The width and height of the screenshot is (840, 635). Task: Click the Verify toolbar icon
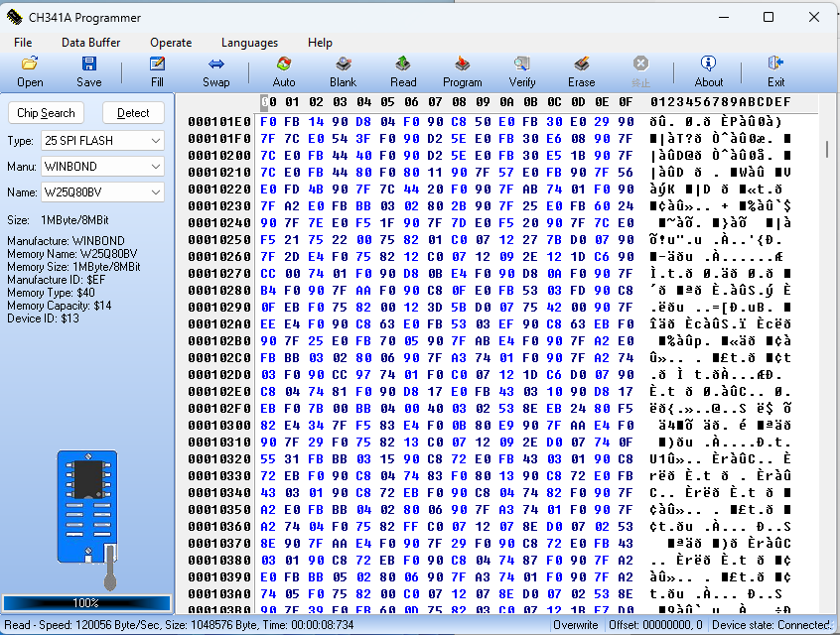pos(522,70)
